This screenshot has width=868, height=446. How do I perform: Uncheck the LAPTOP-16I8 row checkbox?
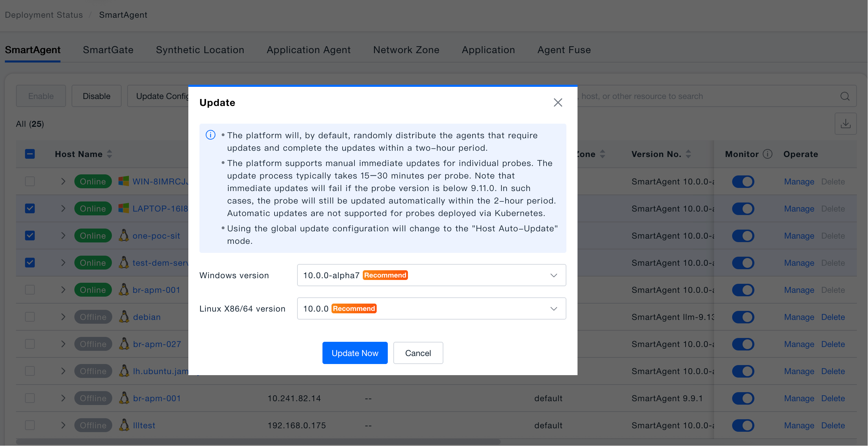point(30,208)
